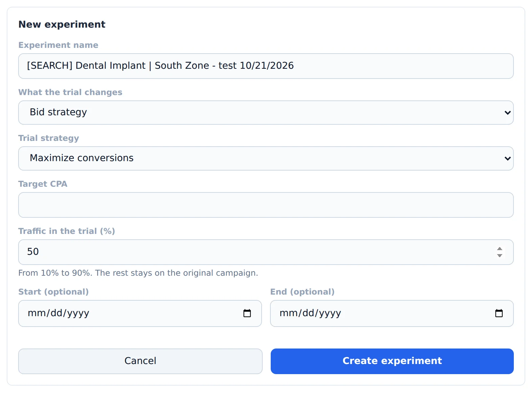Click the 'From 10% to 90%' helper text
Viewport: 532px width, 393px height.
click(138, 273)
